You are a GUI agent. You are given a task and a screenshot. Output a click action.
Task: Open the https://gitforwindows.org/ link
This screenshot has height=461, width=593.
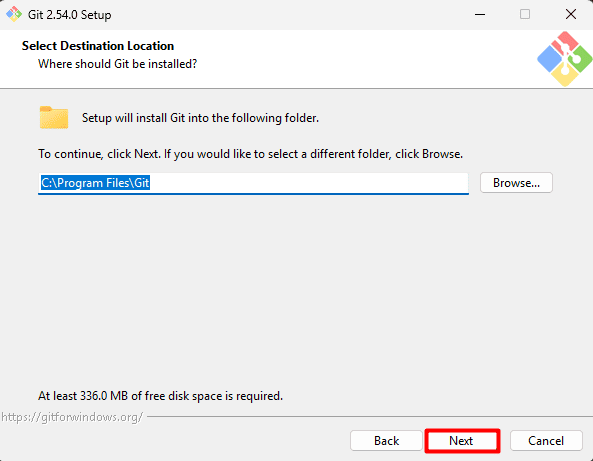[72, 417]
